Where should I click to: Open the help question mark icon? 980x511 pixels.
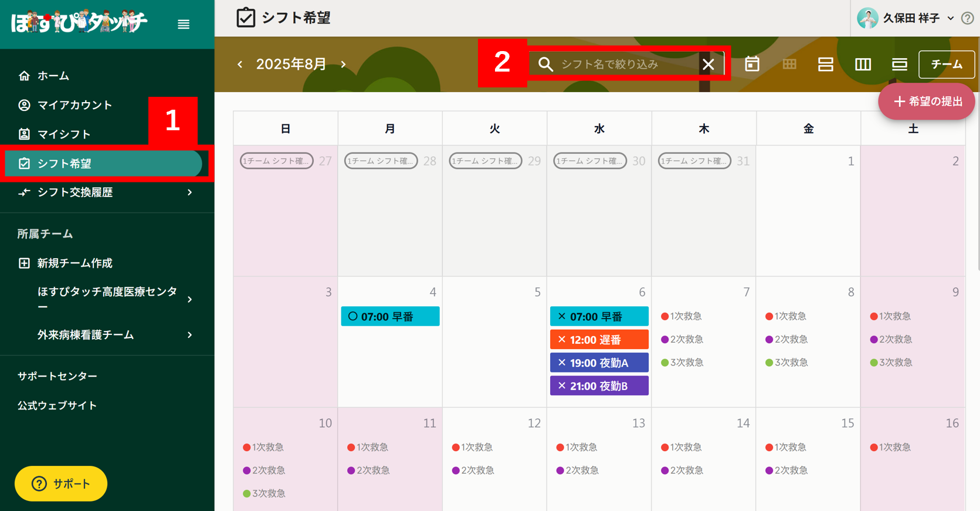coord(968,18)
